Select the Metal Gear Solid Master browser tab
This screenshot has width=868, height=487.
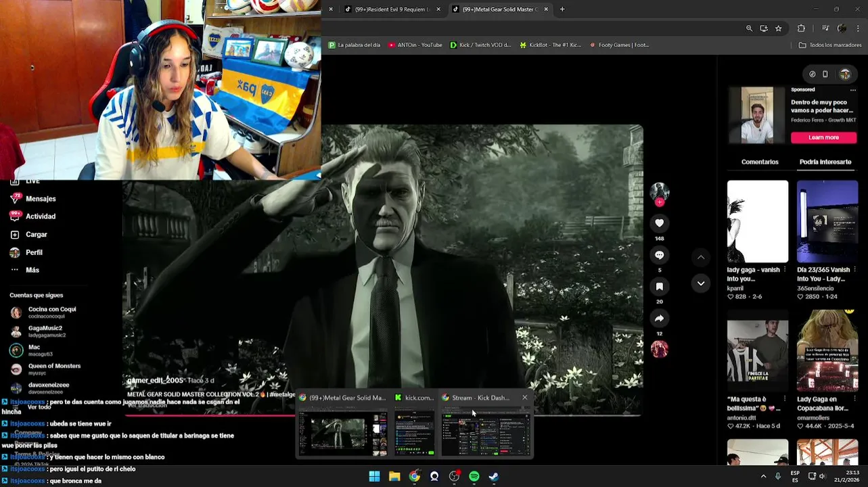click(x=499, y=9)
